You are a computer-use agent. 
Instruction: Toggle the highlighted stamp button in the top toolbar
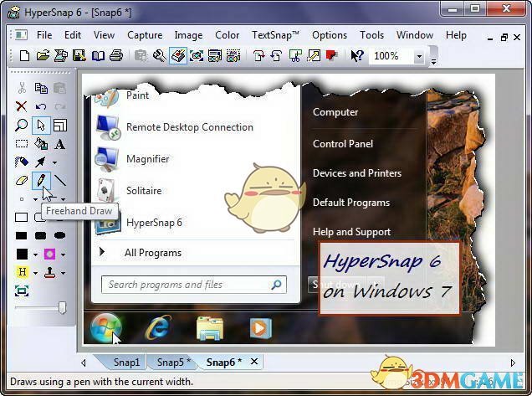pyautogui.click(x=178, y=55)
